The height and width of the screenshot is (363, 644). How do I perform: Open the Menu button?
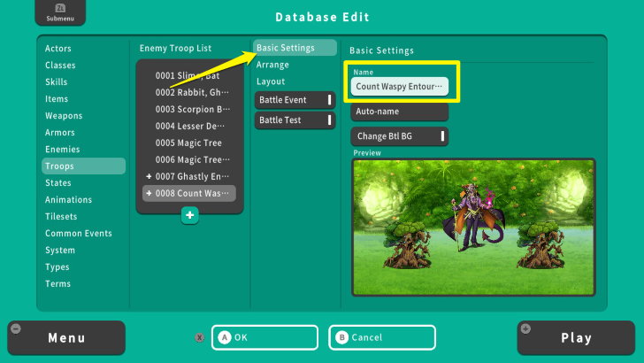66,338
